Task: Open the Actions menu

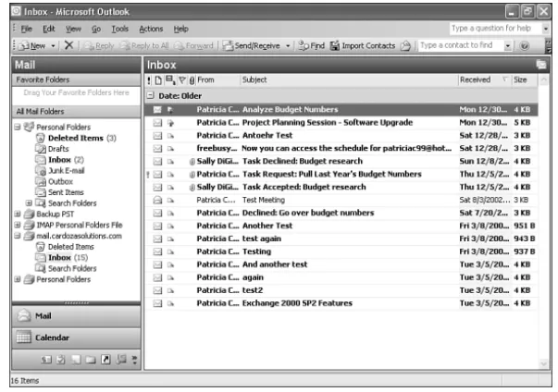Action: pyautogui.click(x=151, y=29)
